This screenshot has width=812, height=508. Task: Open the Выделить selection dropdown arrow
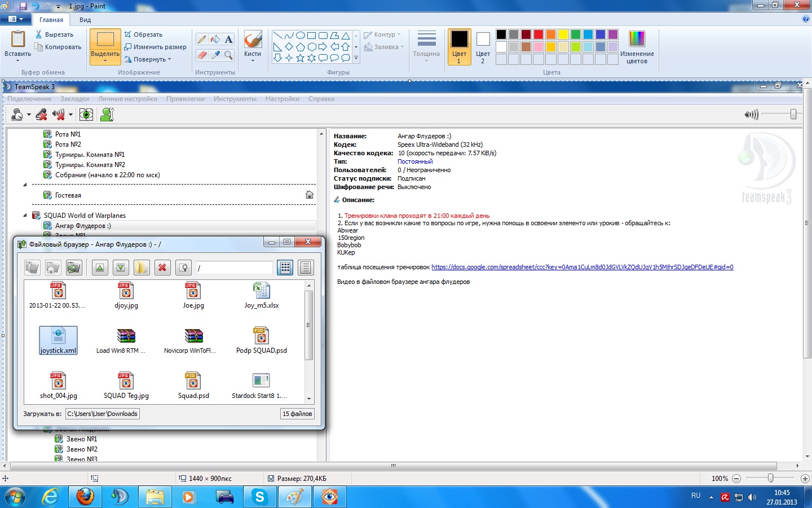pyautogui.click(x=105, y=60)
